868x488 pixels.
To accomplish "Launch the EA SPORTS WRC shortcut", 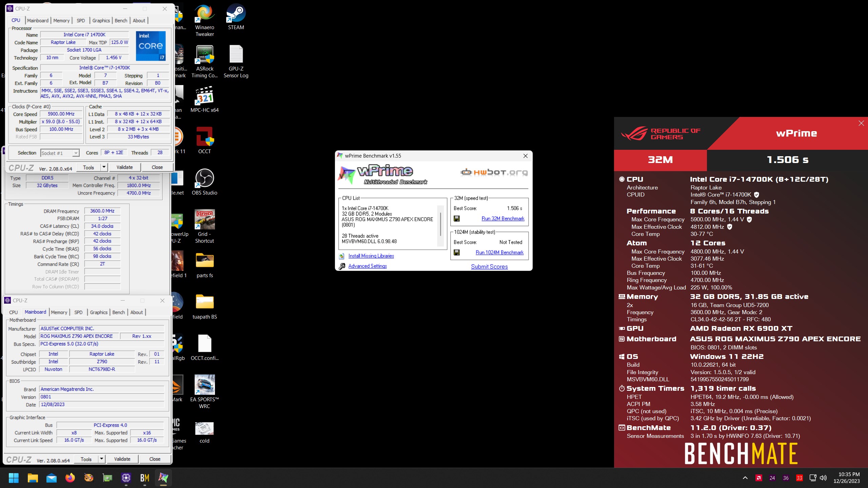I will pyautogui.click(x=204, y=392).
